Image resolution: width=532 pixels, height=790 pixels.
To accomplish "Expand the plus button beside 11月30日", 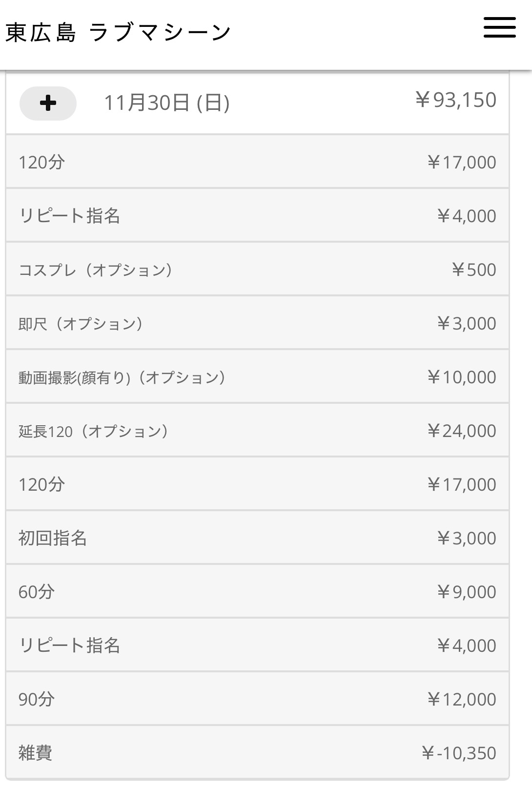I will click(48, 103).
